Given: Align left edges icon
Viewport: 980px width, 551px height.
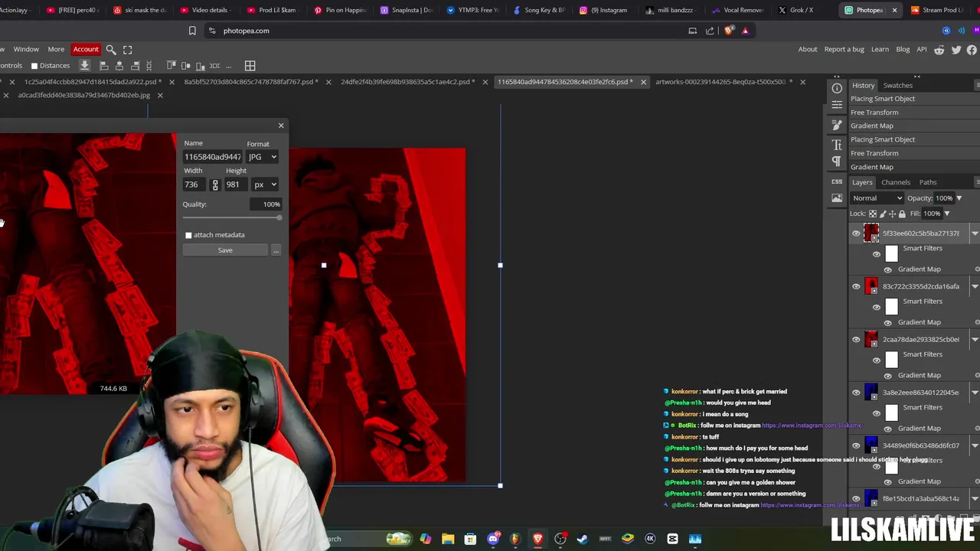Looking at the screenshot, I should tap(104, 66).
